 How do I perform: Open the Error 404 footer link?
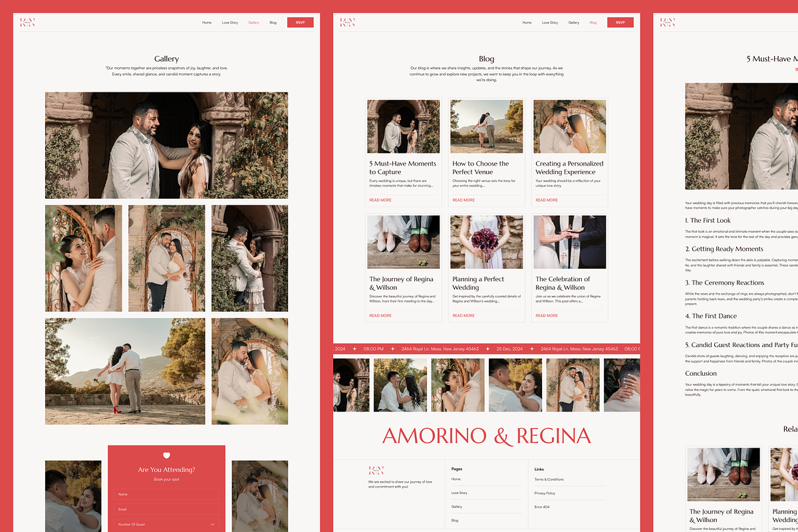(542, 507)
